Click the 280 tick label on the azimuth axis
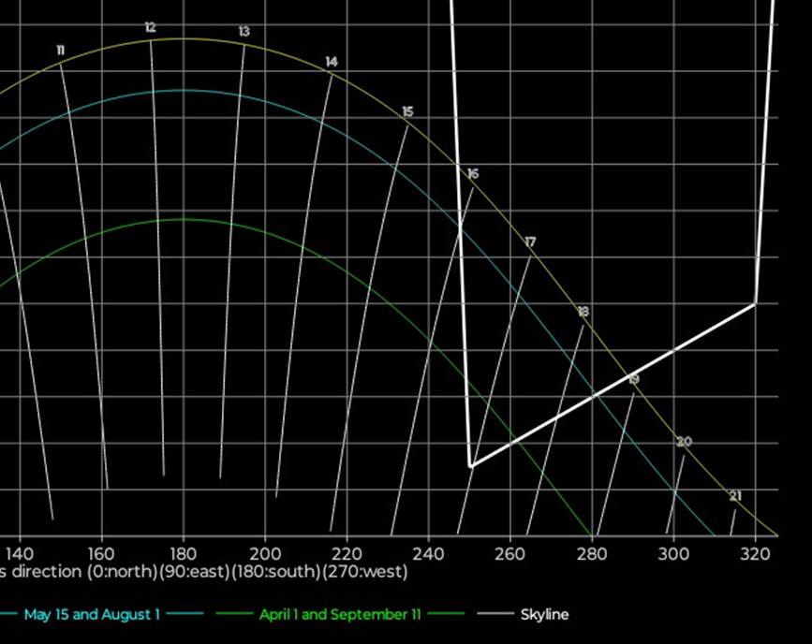The image size is (812, 644). pyautogui.click(x=592, y=553)
